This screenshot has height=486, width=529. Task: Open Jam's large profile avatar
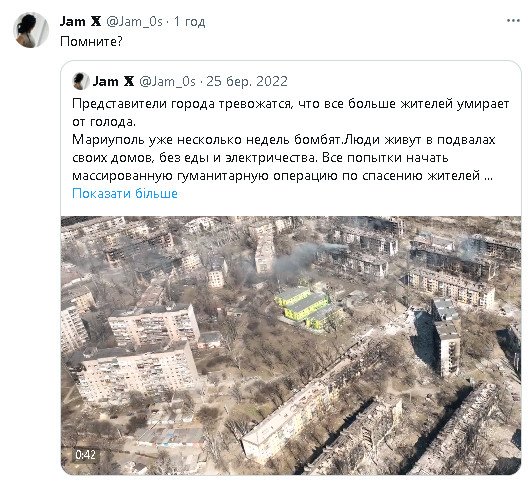coord(31,30)
